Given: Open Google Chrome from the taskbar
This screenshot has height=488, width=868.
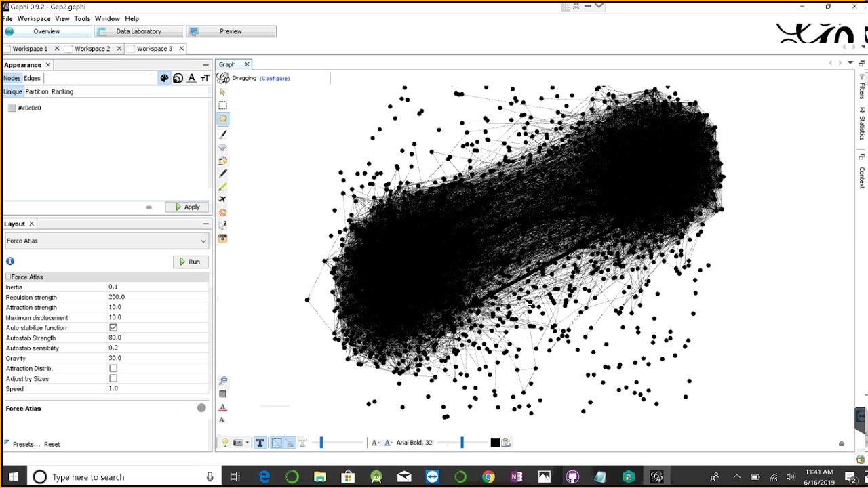Looking at the screenshot, I should click(x=488, y=477).
